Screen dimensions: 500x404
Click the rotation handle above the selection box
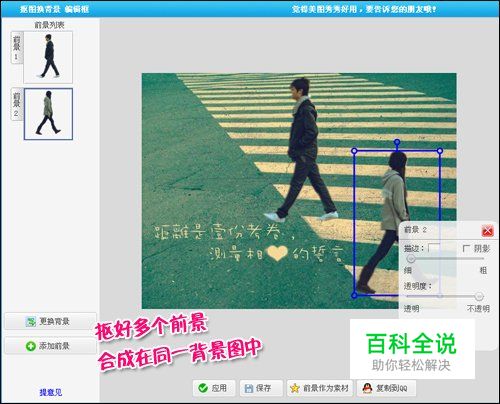point(397,142)
